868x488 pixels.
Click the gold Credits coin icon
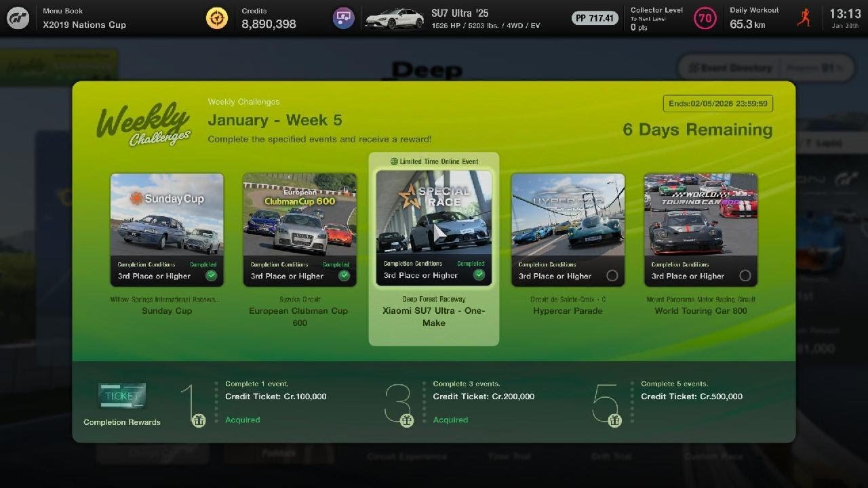pos(217,18)
